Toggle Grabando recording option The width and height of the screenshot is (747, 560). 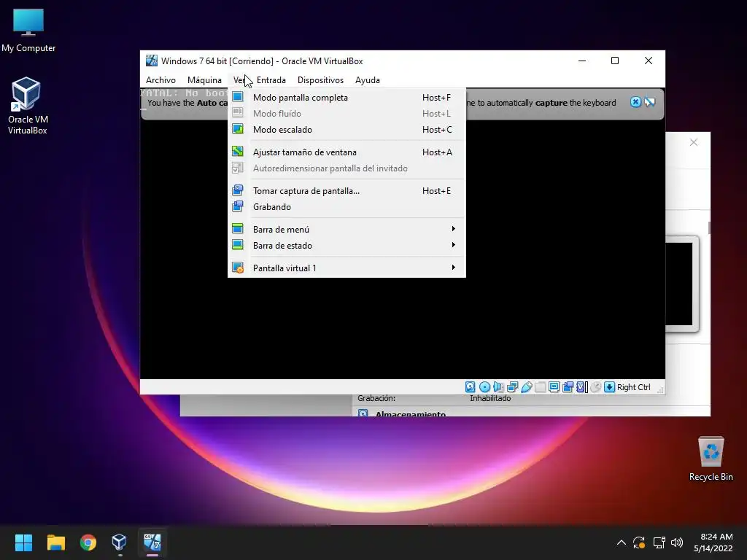347,206
